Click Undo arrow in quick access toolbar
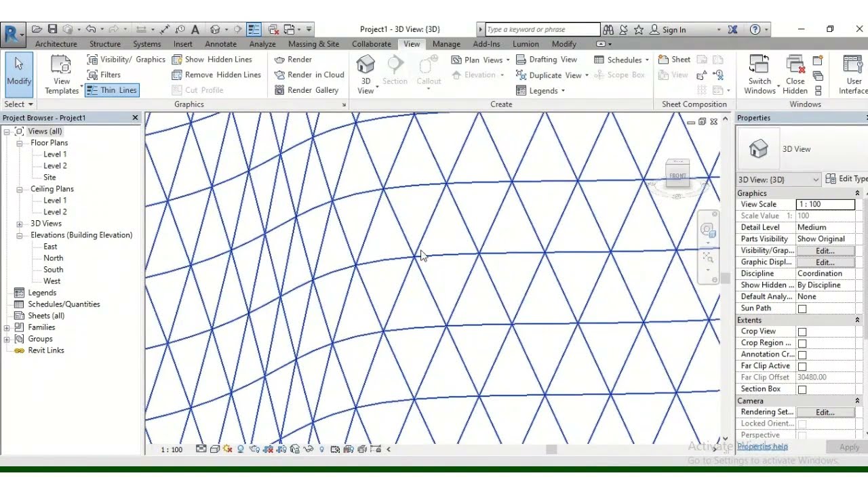Image resolution: width=868 pixels, height=488 pixels. (x=91, y=30)
